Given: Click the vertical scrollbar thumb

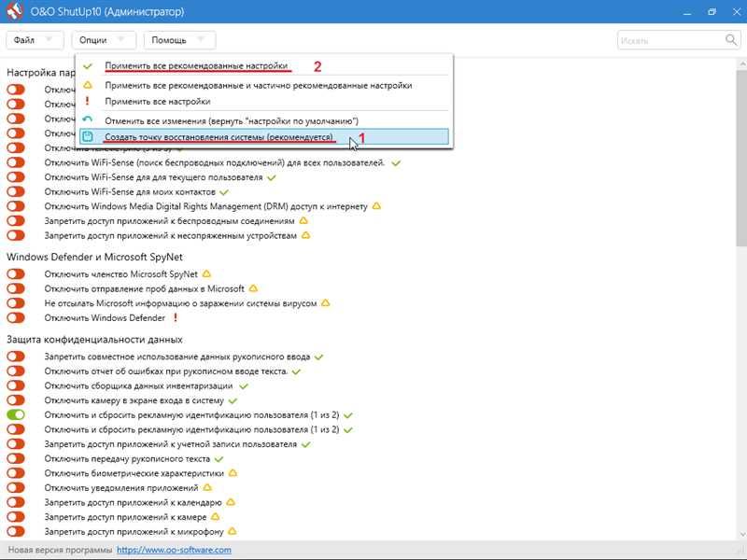Looking at the screenshot, I should tap(741, 157).
